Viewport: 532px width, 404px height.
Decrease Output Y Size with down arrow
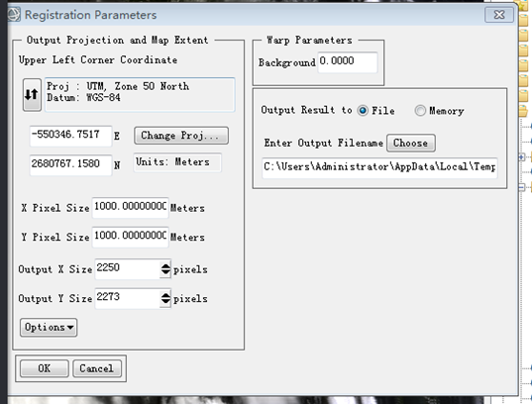pos(165,302)
